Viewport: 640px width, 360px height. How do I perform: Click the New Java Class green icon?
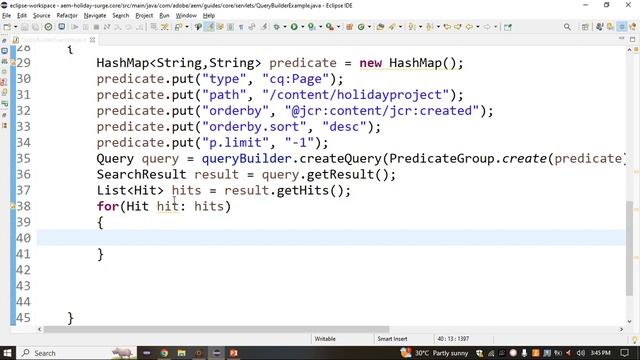[361, 27]
